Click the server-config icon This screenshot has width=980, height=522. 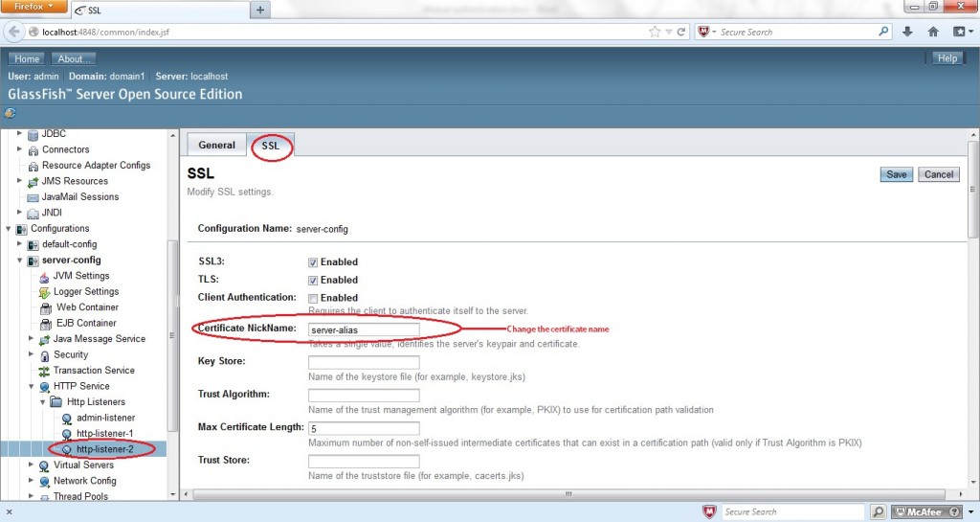click(x=33, y=261)
